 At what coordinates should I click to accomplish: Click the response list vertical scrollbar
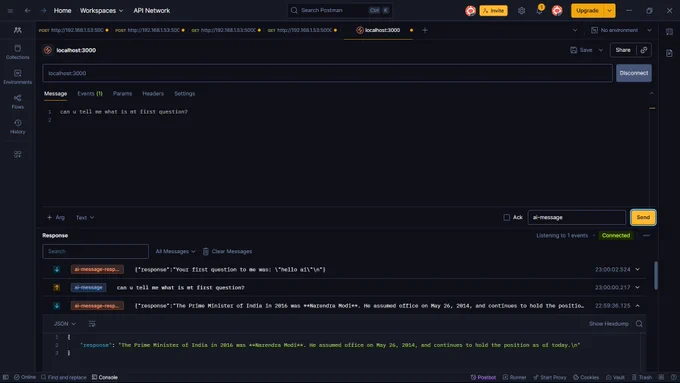[x=655, y=275]
